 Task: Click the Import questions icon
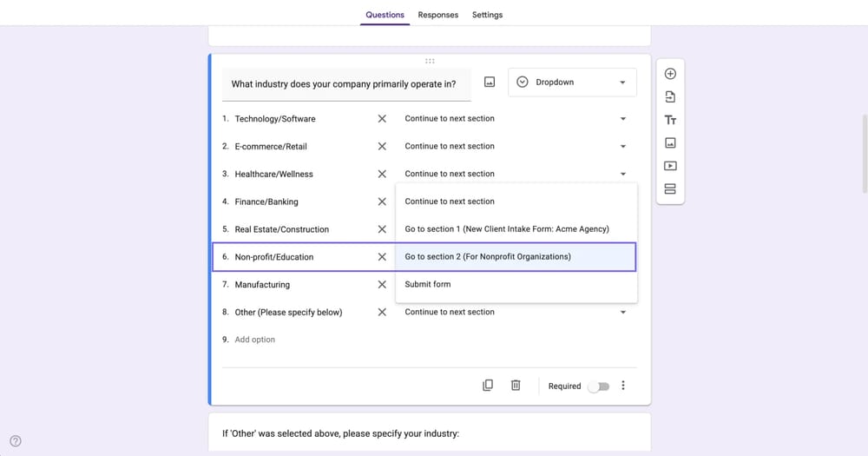coord(670,97)
